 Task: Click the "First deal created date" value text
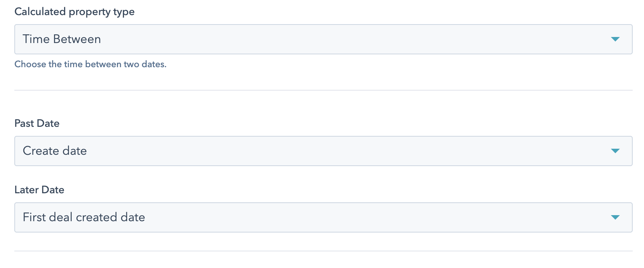click(x=84, y=217)
